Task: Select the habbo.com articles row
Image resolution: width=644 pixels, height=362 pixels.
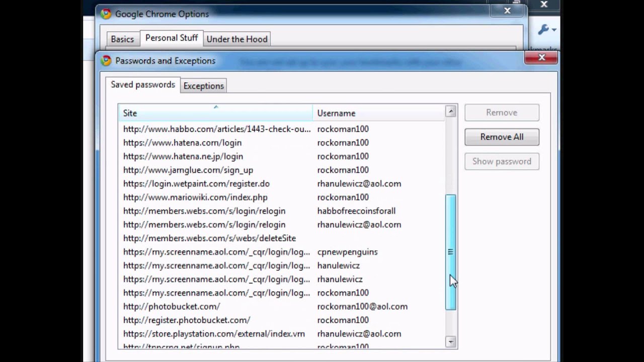Action: (282, 129)
